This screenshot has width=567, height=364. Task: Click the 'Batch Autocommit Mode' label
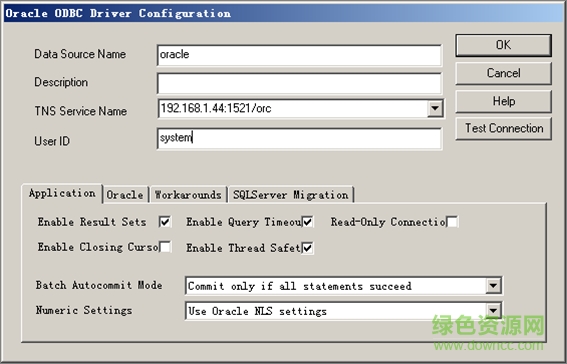tap(99, 285)
